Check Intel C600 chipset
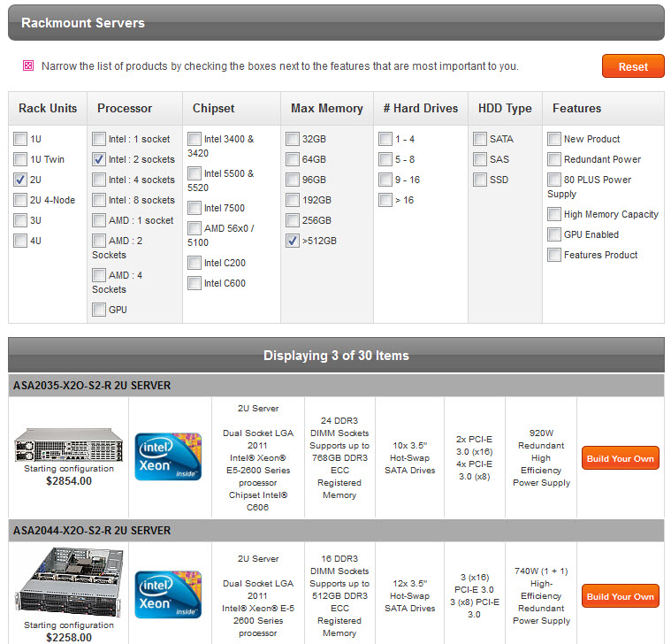671x644 pixels. [194, 283]
